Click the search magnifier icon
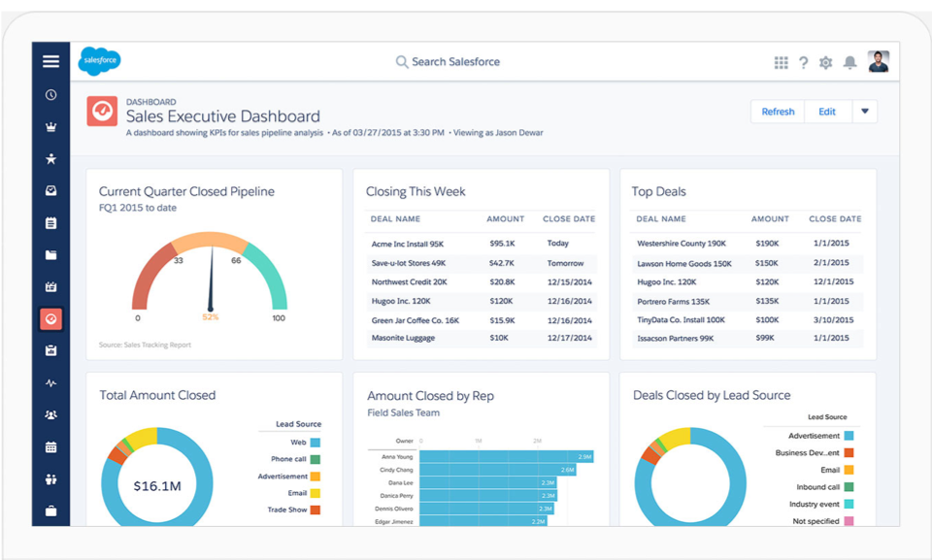The image size is (932, 560). click(x=402, y=62)
